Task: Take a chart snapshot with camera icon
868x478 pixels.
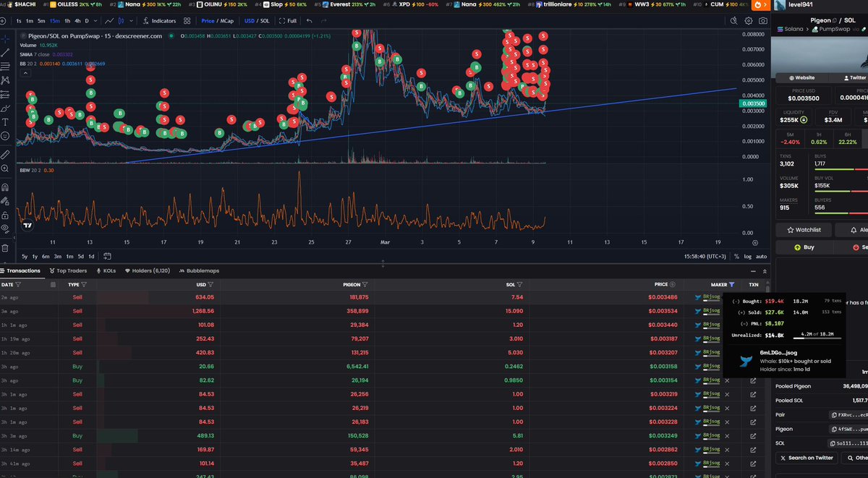Action: tap(763, 22)
